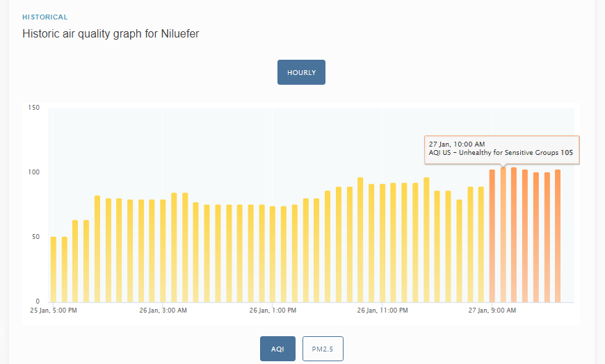Click the '26 Jan, 1:00 PM' axis label
The width and height of the screenshot is (605, 364).
click(x=273, y=311)
